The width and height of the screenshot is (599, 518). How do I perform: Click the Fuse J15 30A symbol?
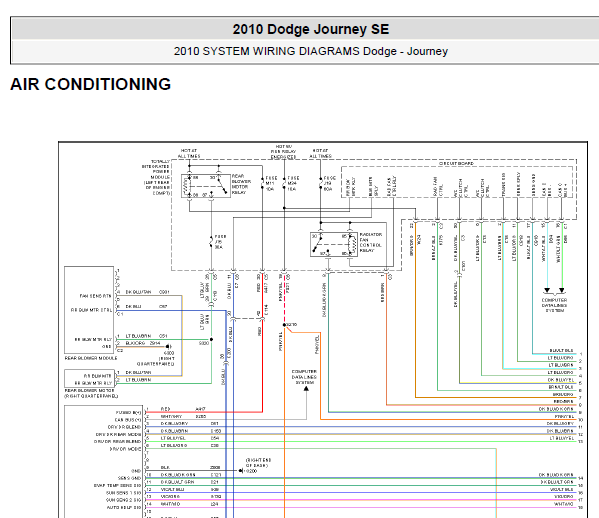pos(211,242)
